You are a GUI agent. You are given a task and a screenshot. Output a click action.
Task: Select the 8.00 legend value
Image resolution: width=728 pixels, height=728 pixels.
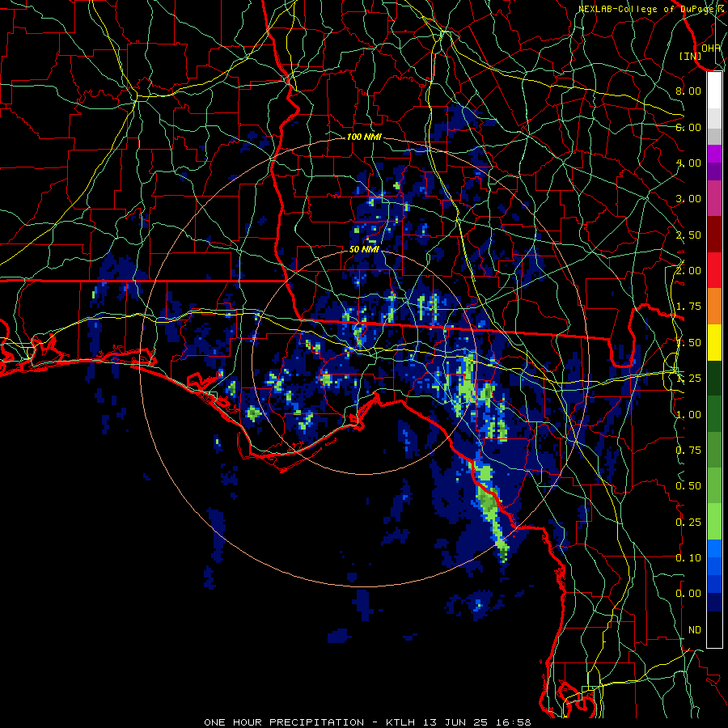click(x=688, y=91)
